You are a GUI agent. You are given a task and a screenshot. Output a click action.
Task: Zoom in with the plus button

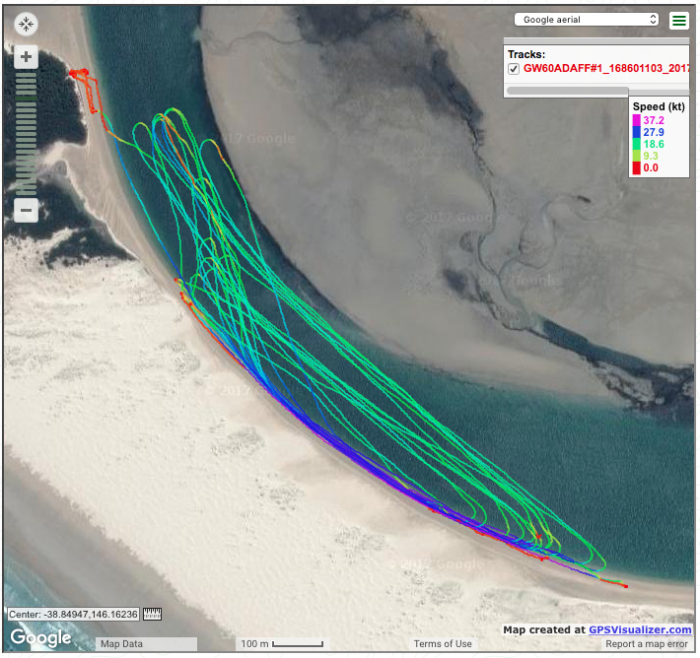tap(27, 57)
